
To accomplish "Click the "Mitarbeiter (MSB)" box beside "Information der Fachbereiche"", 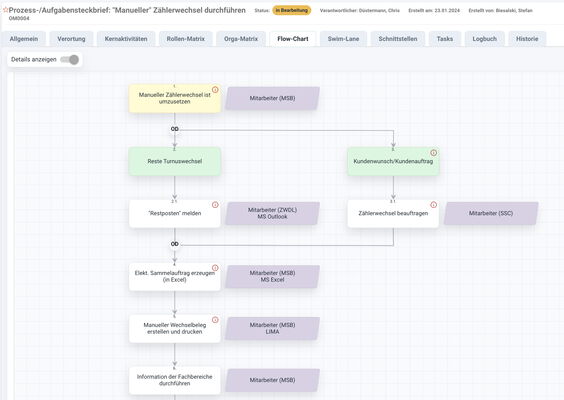I will coord(272,380).
